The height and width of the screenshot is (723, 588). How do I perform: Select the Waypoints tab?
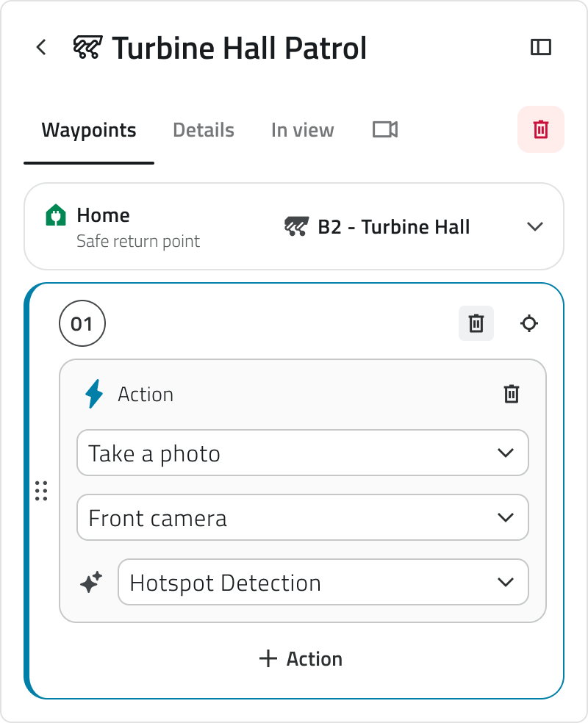[89, 130]
